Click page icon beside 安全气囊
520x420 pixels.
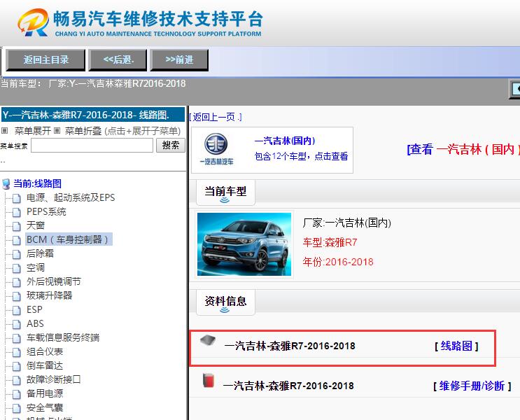(17, 408)
